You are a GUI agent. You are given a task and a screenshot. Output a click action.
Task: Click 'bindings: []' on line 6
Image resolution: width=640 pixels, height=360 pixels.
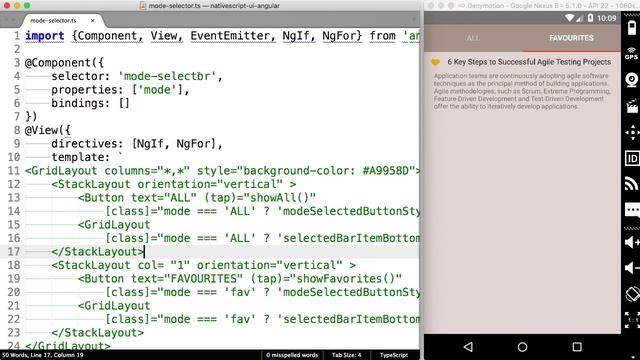90,103
